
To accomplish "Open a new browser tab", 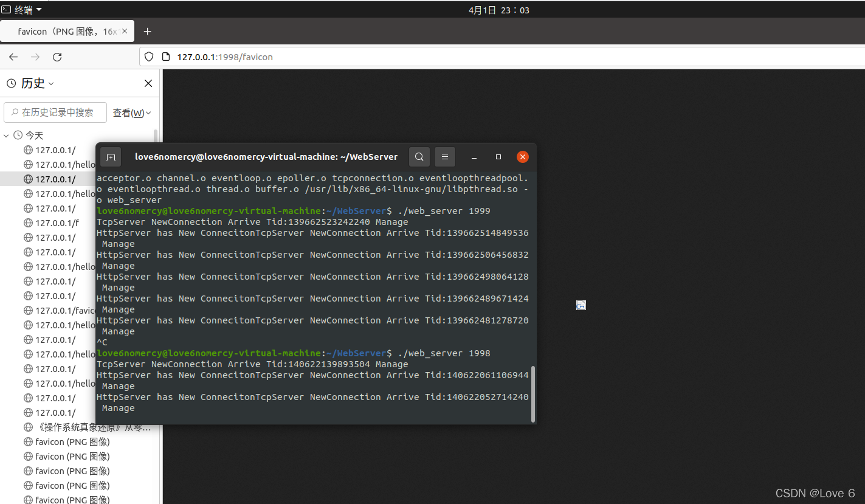I will tap(147, 31).
